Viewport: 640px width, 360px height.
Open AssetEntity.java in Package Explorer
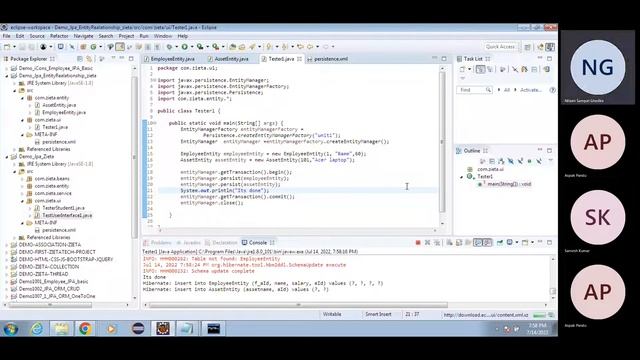[x=59, y=105]
